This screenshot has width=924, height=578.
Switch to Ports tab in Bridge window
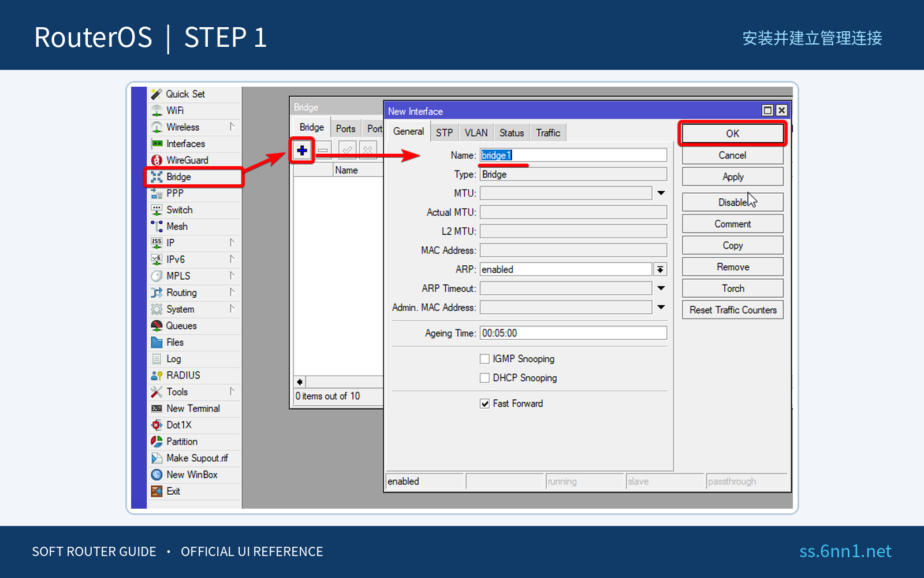coord(346,129)
